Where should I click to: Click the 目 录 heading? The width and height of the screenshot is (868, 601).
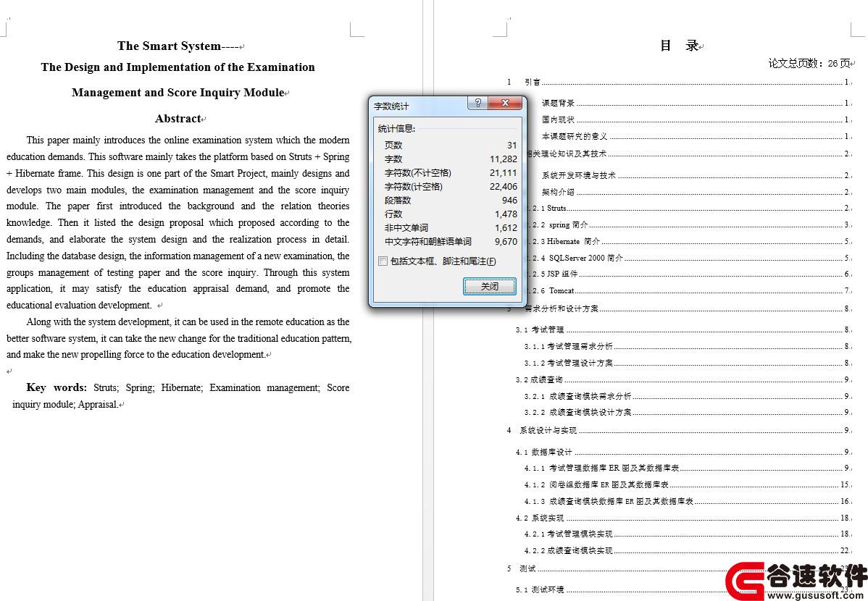[x=680, y=46]
